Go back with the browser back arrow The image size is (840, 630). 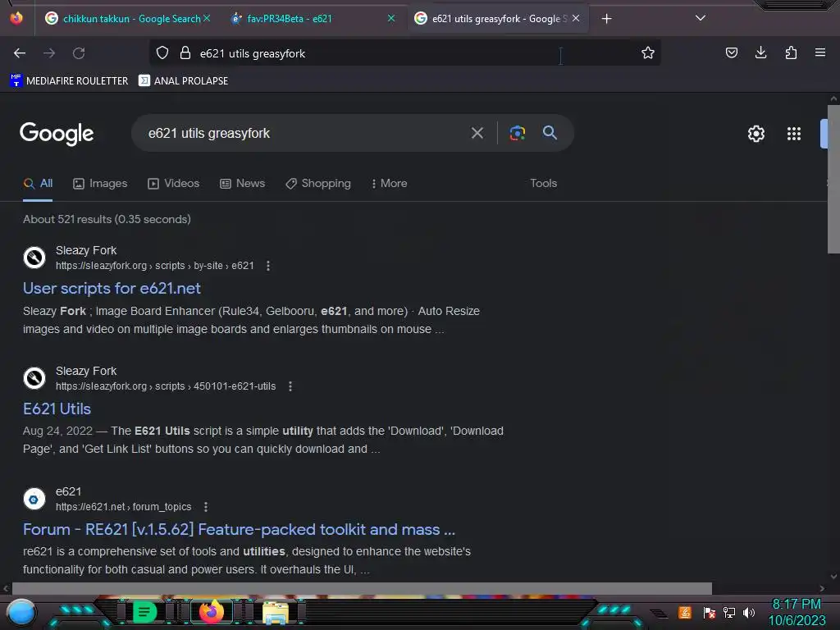20,53
